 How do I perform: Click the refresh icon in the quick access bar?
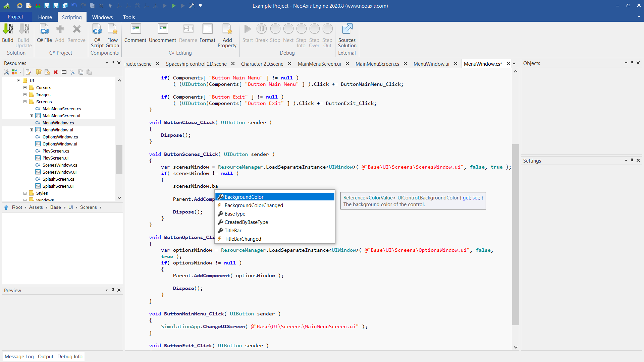[x=19, y=6]
